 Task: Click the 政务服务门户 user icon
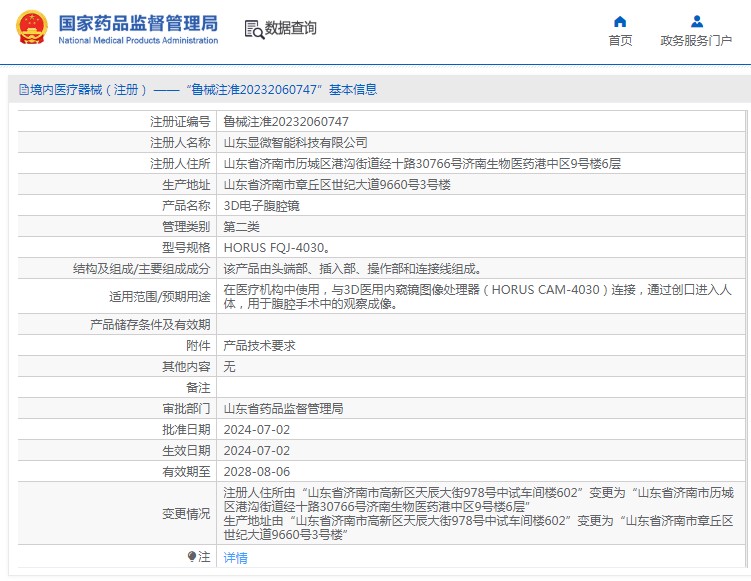pos(696,21)
